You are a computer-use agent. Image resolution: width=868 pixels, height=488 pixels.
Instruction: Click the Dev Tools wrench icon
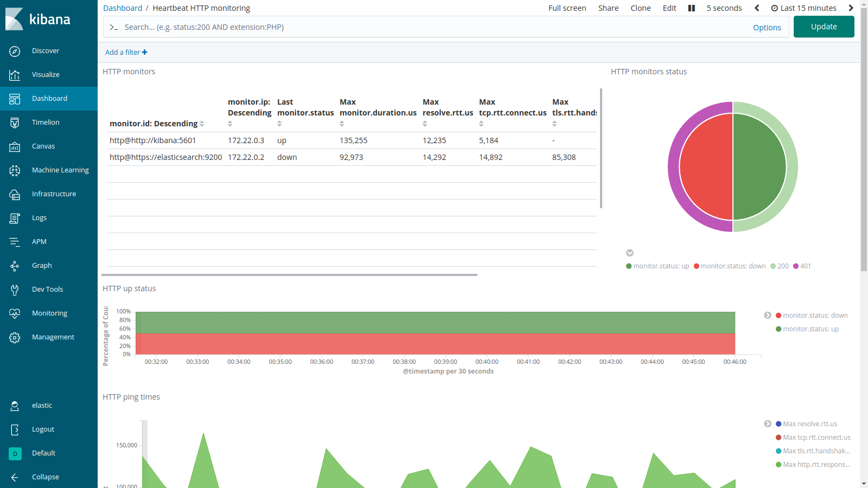click(x=15, y=290)
